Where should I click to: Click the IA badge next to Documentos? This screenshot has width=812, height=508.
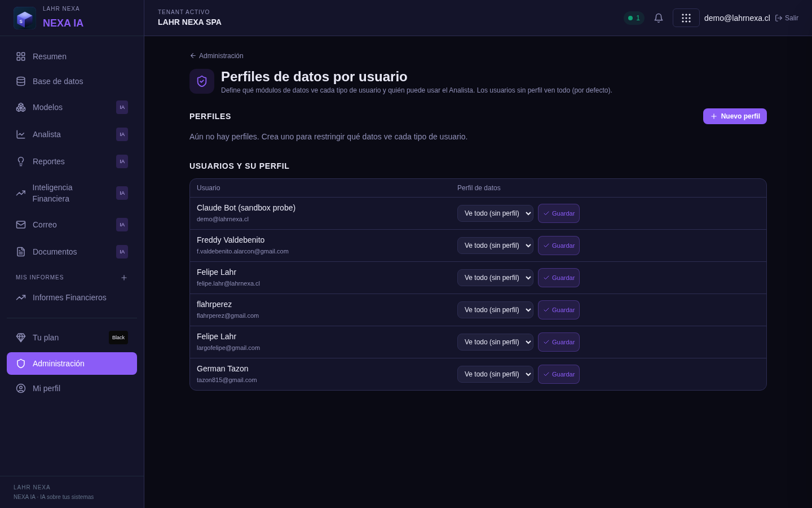pyautogui.click(x=122, y=252)
